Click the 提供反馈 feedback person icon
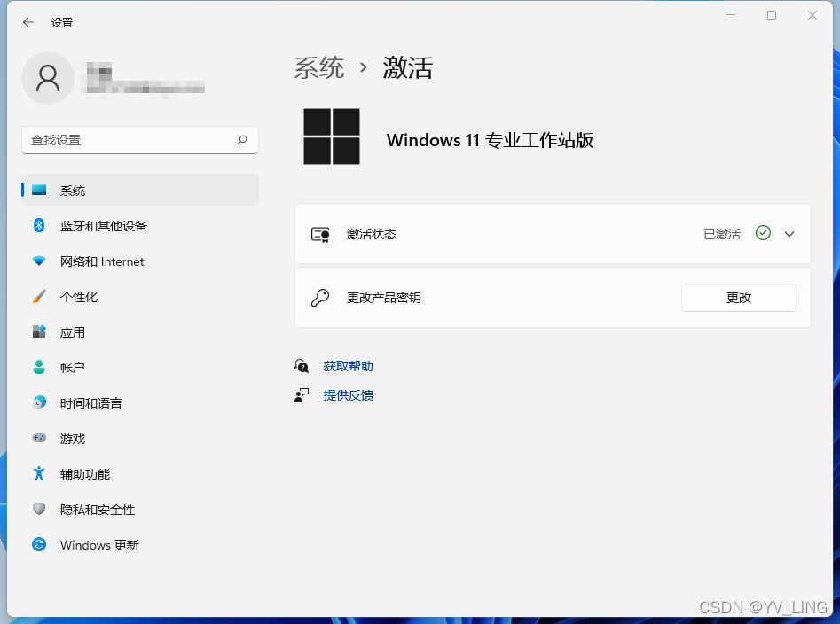This screenshot has width=840, height=624. click(302, 395)
